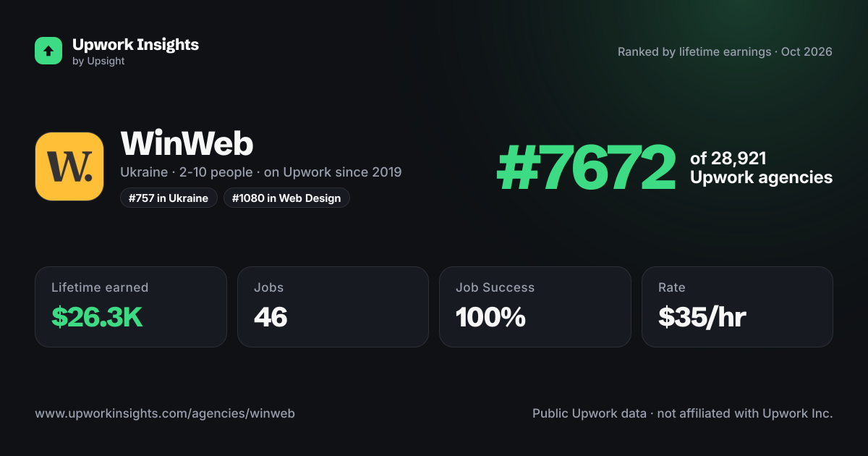Select the #757 in Ukraine badge
This screenshot has height=456, width=868.
[169, 198]
